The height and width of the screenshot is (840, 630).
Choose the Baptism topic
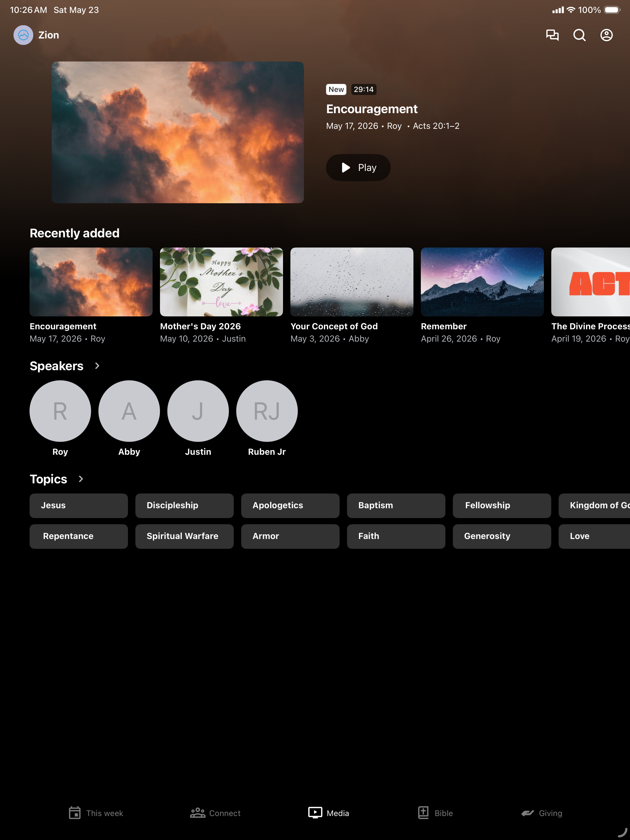pyautogui.click(x=396, y=505)
